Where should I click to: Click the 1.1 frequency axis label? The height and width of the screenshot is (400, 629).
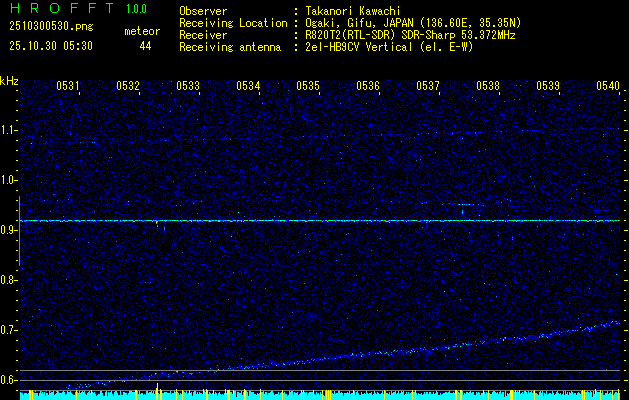tap(9, 130)
